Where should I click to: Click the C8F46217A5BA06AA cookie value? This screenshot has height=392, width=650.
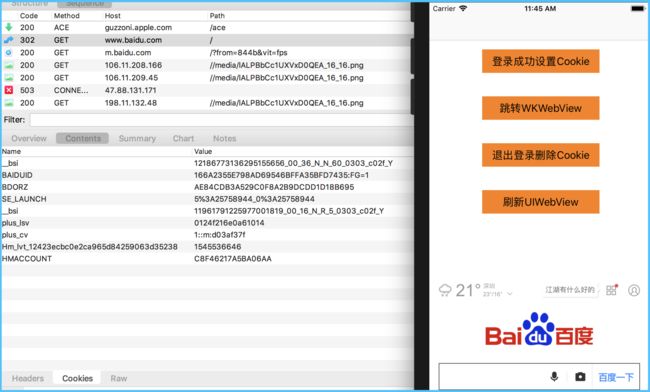[x=233, y=259]
